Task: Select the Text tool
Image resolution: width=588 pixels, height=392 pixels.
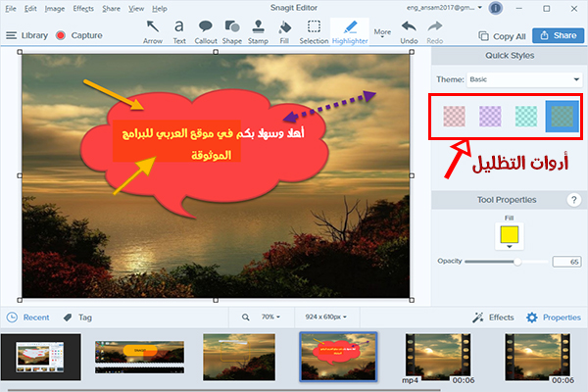Action: click(x=179, y=32)
